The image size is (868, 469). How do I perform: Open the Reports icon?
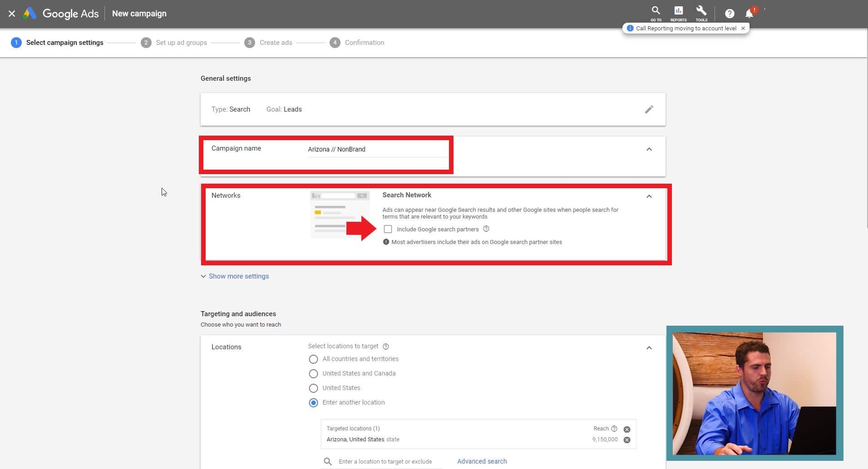click(678, 13)
